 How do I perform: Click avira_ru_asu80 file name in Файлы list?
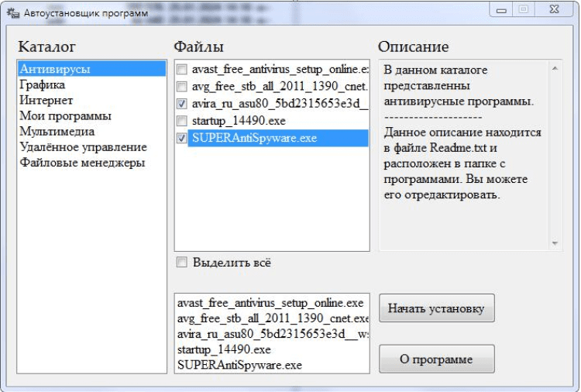coord(280,103)
